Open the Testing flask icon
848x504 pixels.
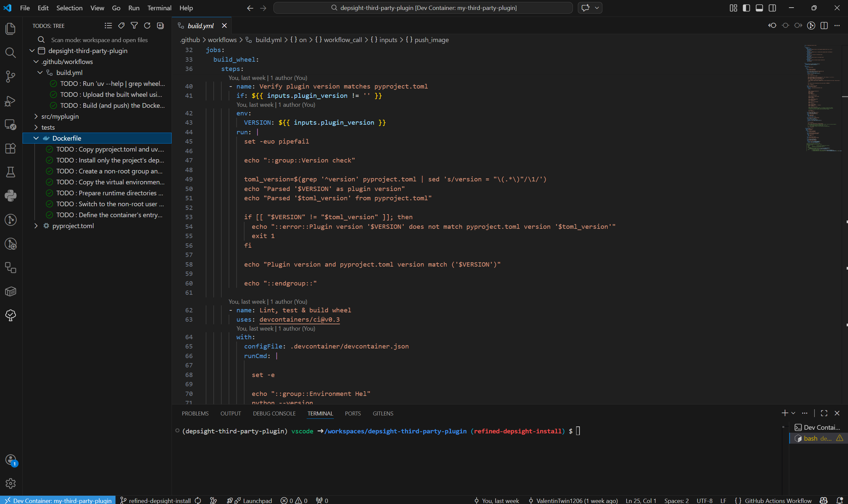[x=11, y=172]
